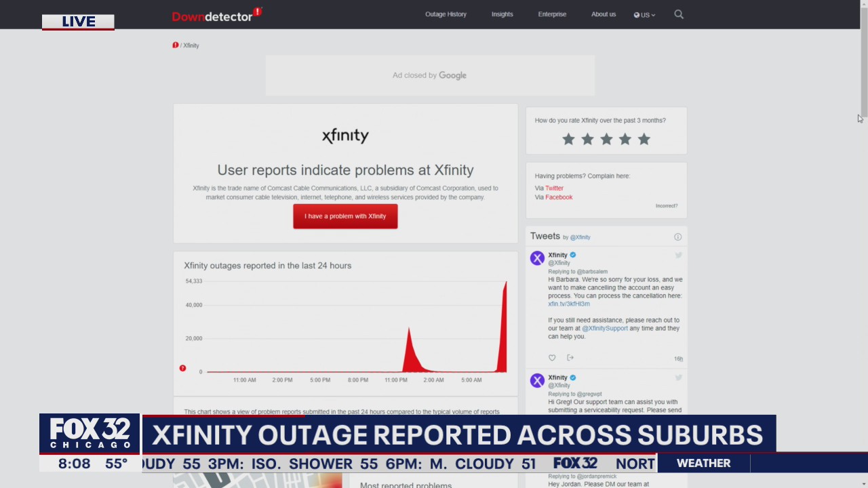This screenshot has width=868, height=488.
Task: Select the red breadcrumb home icon
Action: click(175, 45)
